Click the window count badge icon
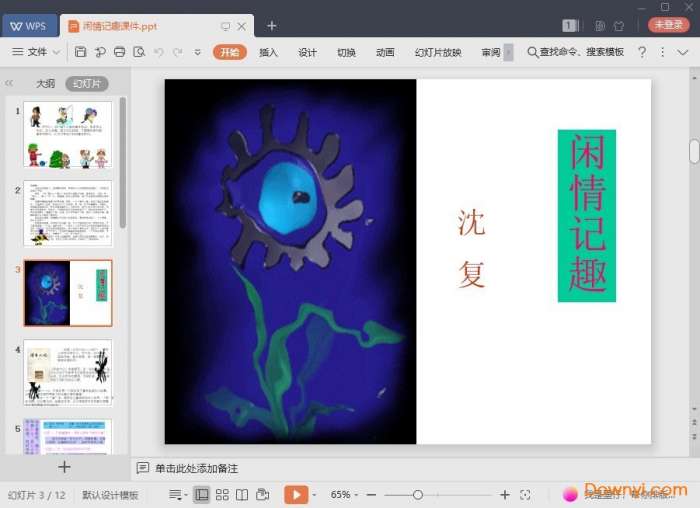The image size is (700, 508). pyautogui.click(x=570, y=25)
